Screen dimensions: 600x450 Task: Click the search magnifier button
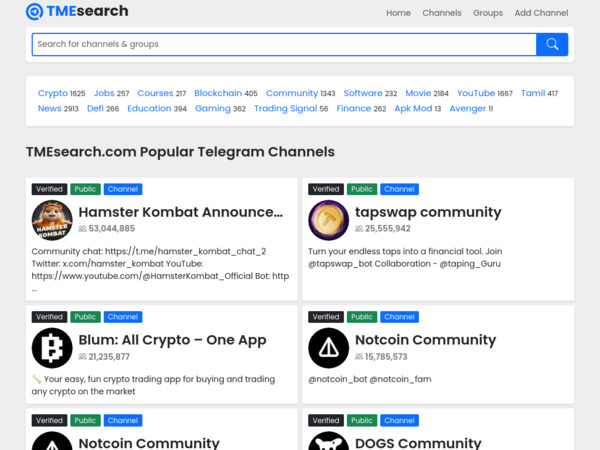(x=552, y=44)
